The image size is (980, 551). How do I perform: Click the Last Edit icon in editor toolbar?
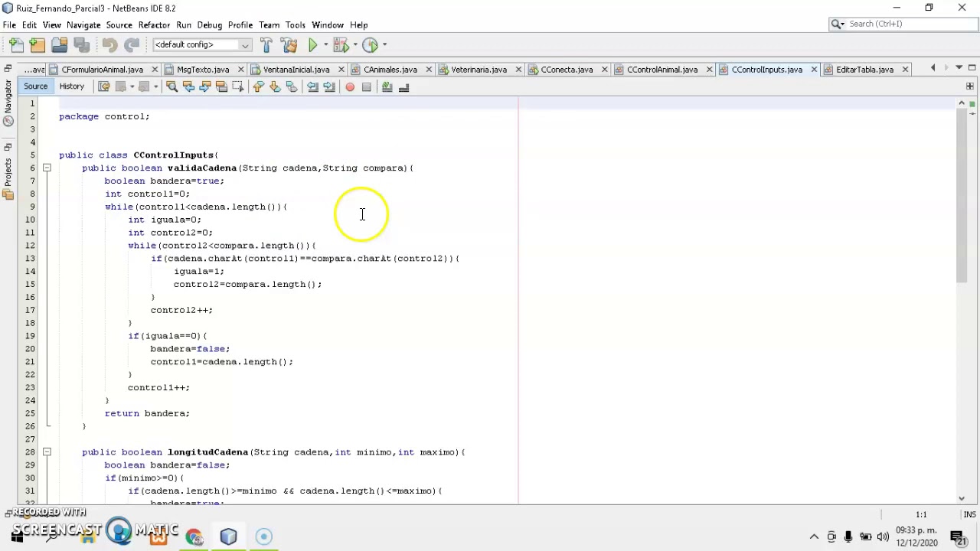(x=103, y=86)
